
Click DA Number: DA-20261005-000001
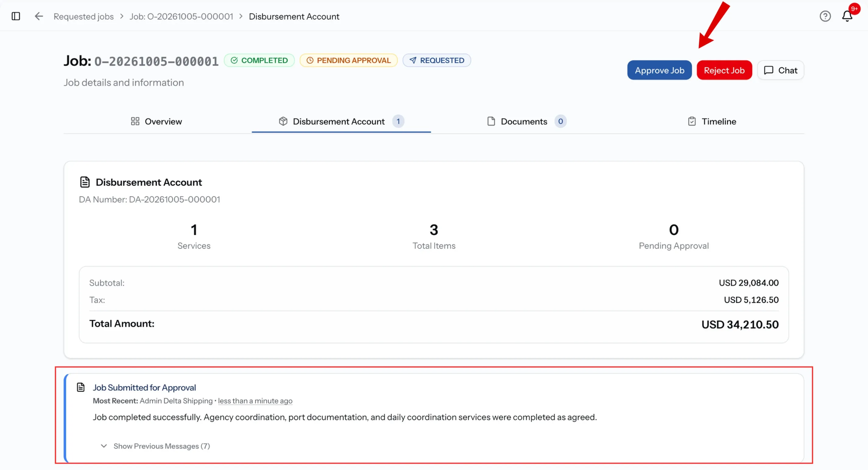coord(149,199)
